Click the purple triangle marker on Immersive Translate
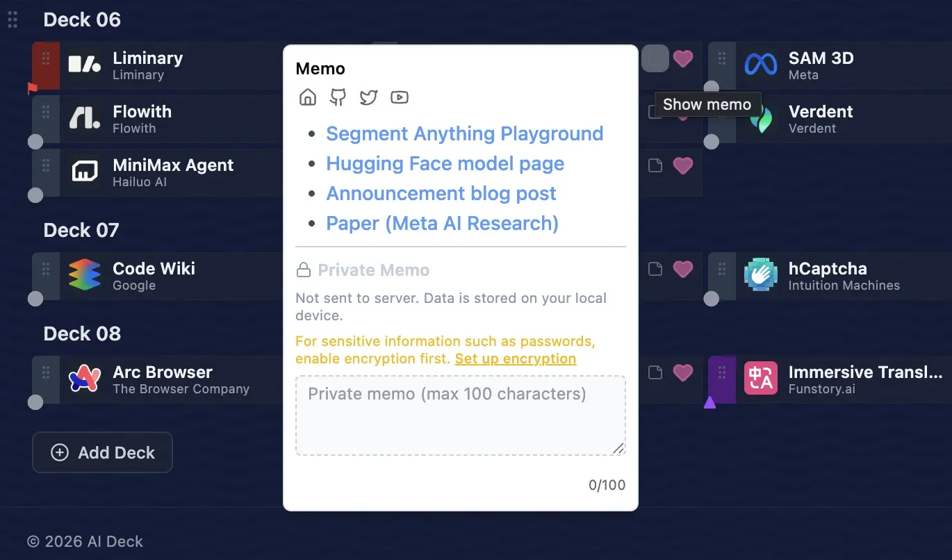 [709, 402]
